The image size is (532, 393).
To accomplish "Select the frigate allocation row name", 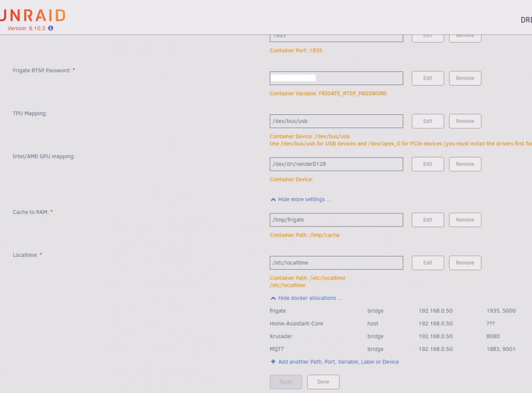I will coord(278,311).
